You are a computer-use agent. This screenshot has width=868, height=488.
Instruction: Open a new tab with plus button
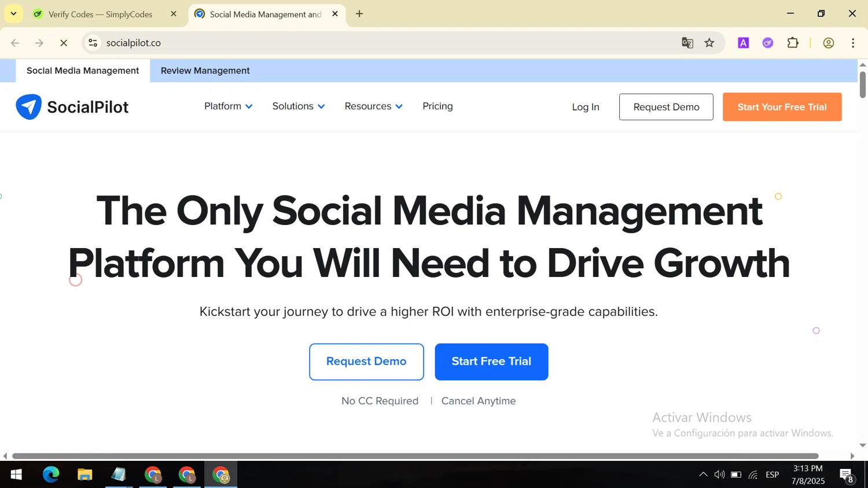359,14
